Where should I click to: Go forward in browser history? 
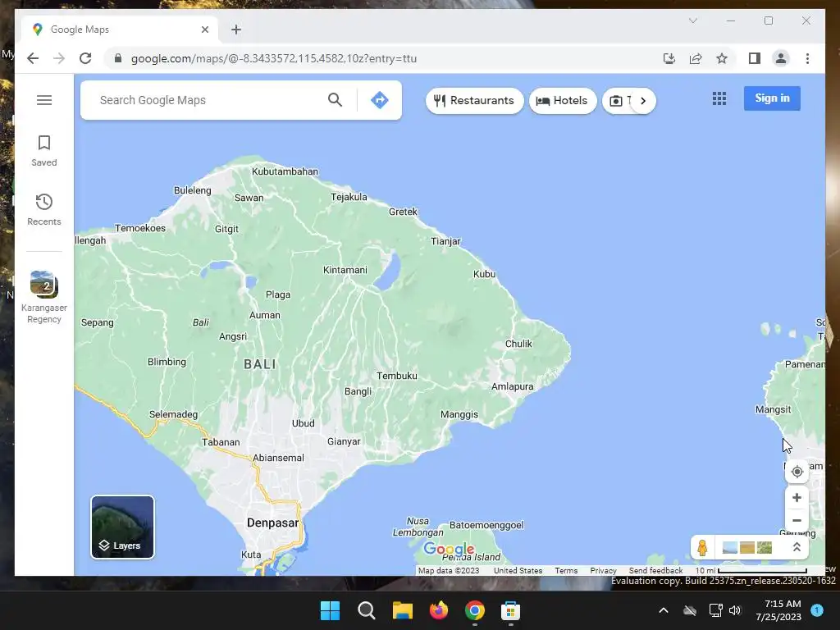(x=59, y=58)
